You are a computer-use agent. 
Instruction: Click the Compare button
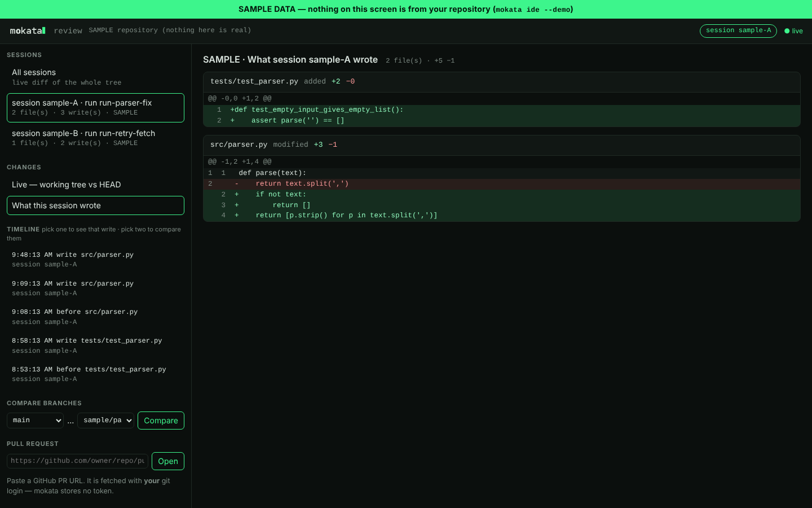pyautogui.click(x=161, y=421)
